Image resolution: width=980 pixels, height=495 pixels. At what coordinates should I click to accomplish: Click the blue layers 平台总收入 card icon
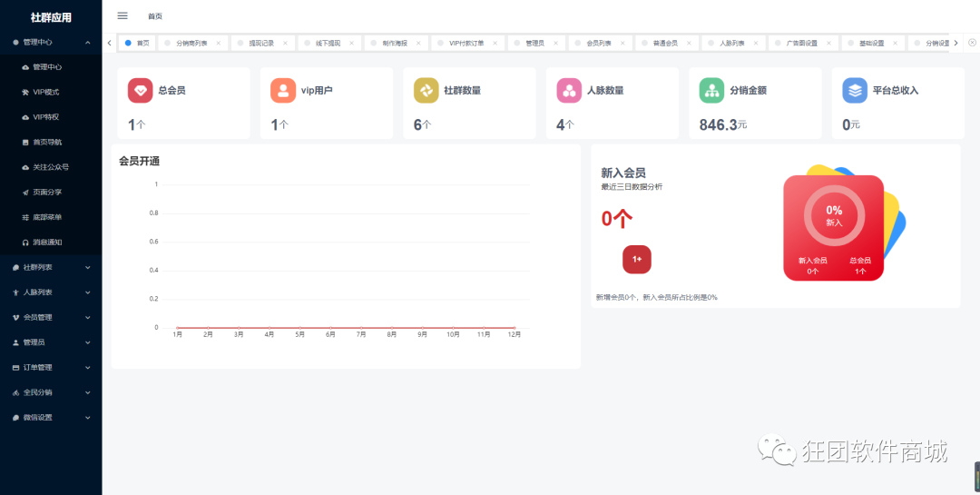pos(855,91)
